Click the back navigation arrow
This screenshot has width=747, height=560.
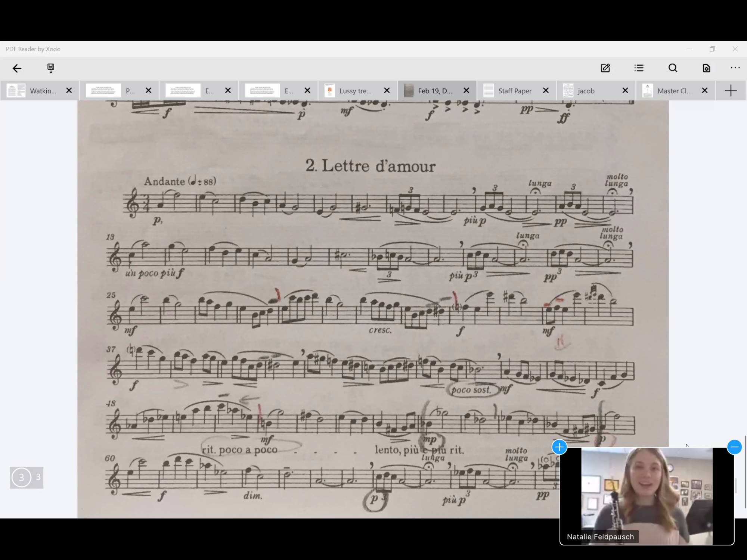tap(17, 68)
